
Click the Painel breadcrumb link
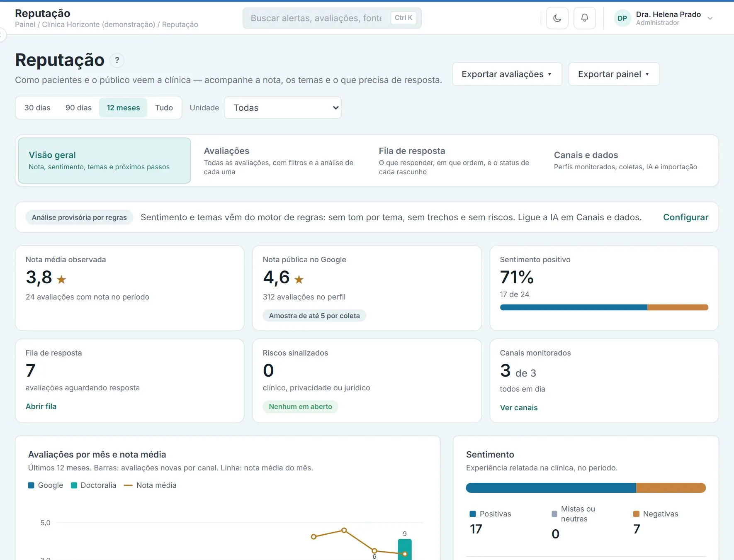point(25,24)
